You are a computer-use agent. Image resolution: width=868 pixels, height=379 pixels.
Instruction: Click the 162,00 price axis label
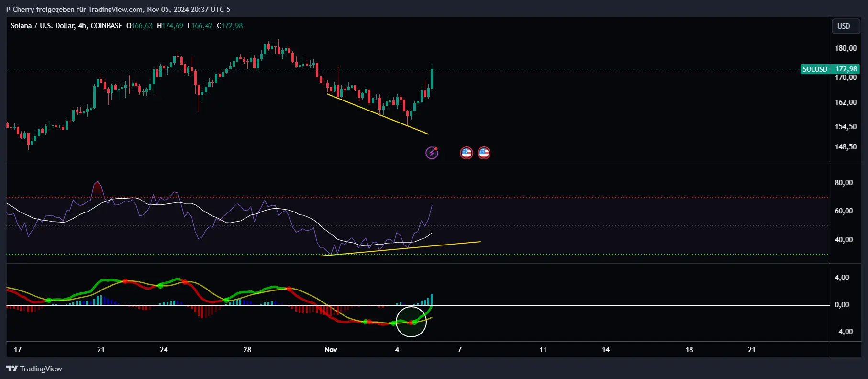pos(846,102)
